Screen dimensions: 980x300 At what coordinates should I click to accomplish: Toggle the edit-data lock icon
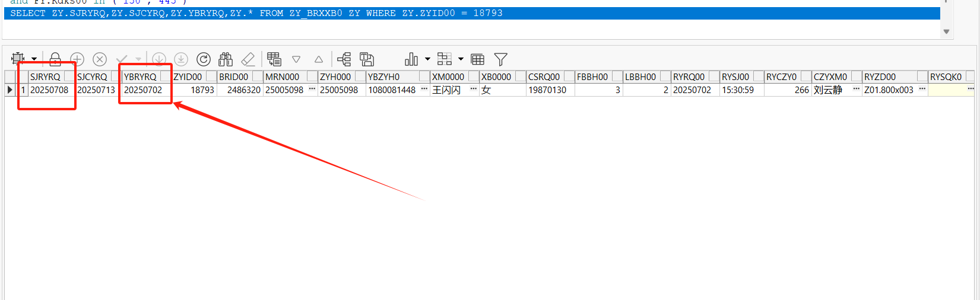pyautogui.click(x=55, y=59)
